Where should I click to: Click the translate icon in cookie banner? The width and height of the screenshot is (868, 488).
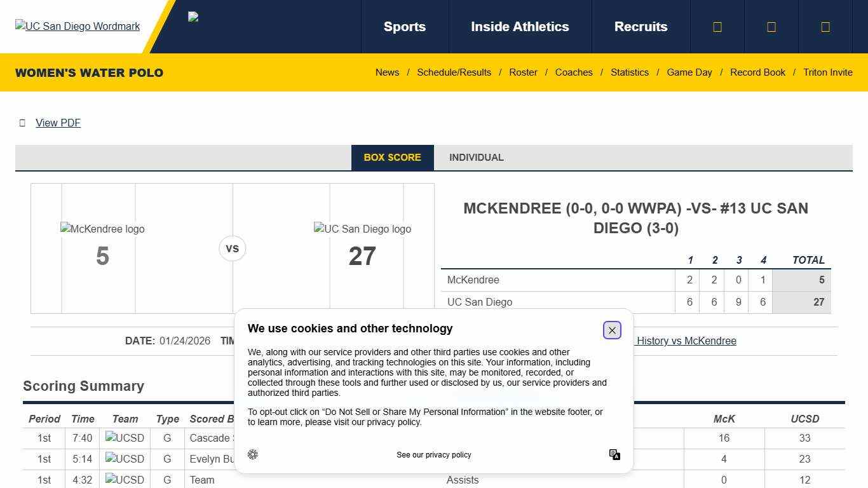pos(614,454)
